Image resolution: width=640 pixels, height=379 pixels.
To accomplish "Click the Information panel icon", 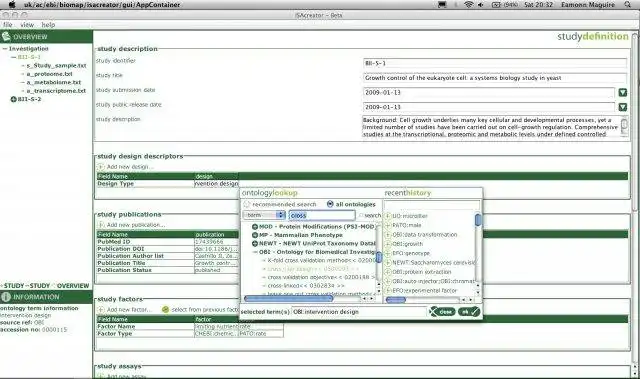I will point(6,297).
